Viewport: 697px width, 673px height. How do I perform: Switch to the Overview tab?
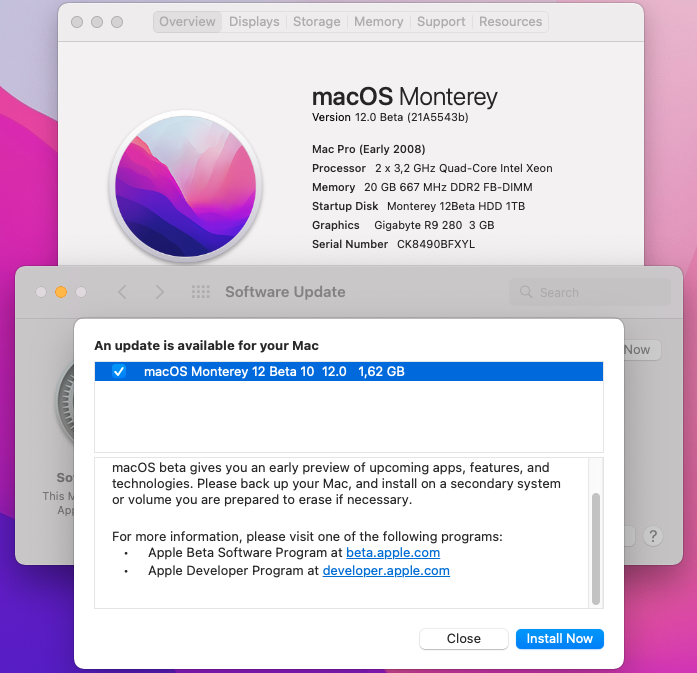(x=187, y=22)
